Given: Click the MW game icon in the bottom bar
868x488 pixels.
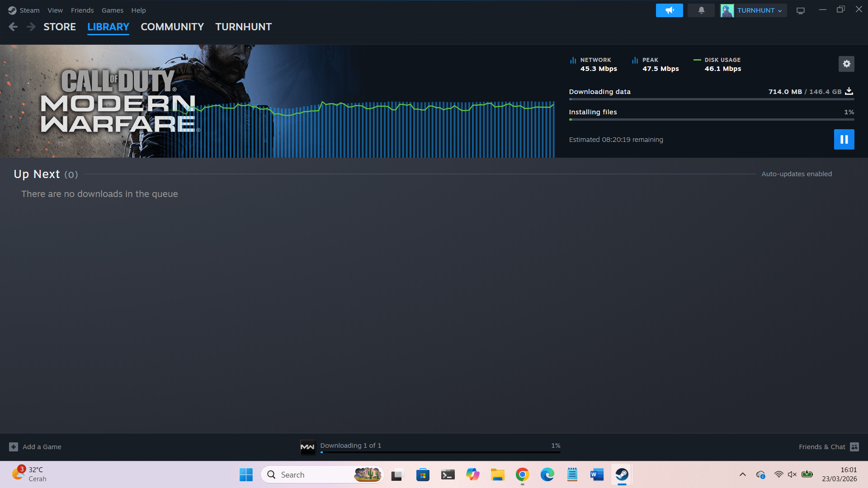Looking at the screenshot, I should click(307, 446).
